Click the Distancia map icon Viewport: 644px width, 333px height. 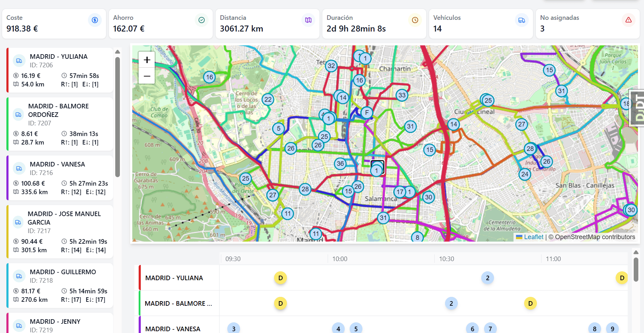point(308,20)
